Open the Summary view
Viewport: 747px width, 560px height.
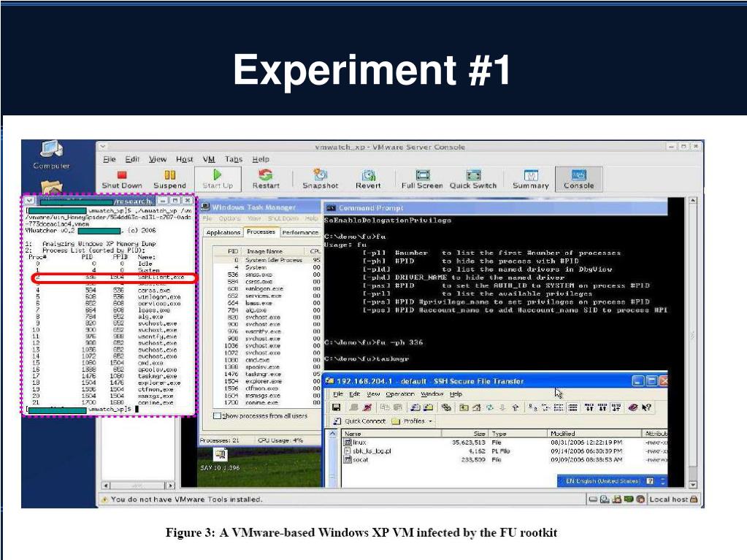(531, 180)
